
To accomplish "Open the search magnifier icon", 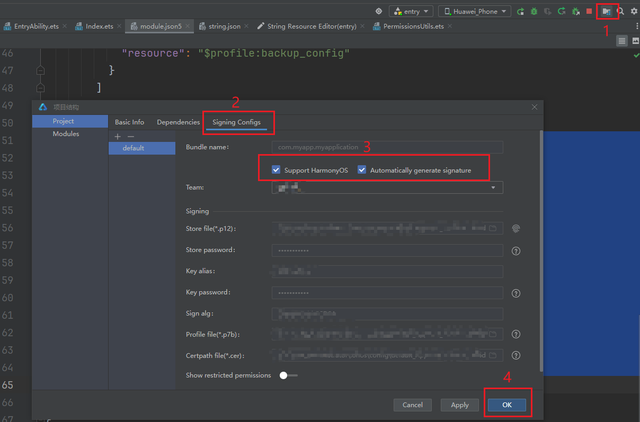I will [x=620, y=11].
